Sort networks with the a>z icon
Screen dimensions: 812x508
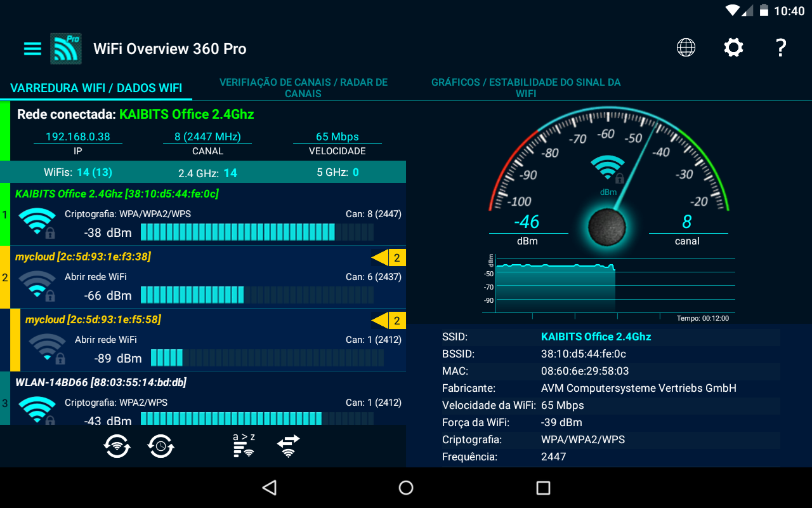tap(244, 446)
